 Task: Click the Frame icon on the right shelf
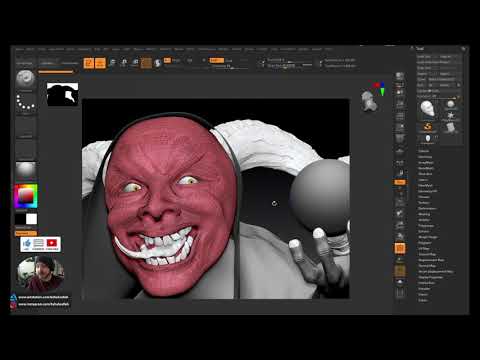click(400, 203)
